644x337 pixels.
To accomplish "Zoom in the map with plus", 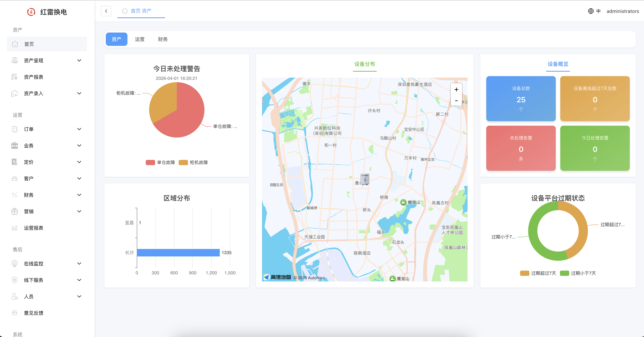I will [x=456, y=90].
